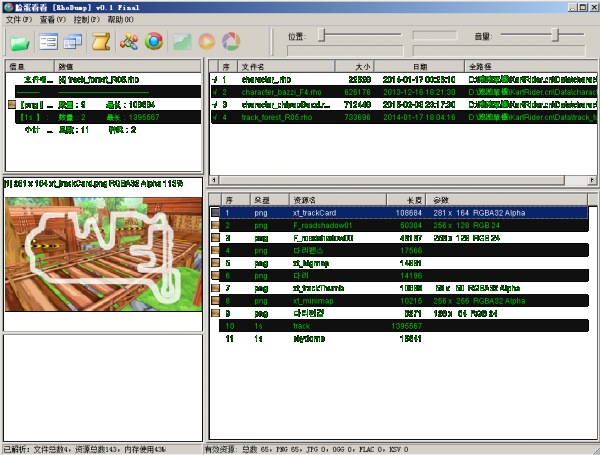600x455 pixels.
Task: Sort the file list by 大小 column
Action: 354,67
